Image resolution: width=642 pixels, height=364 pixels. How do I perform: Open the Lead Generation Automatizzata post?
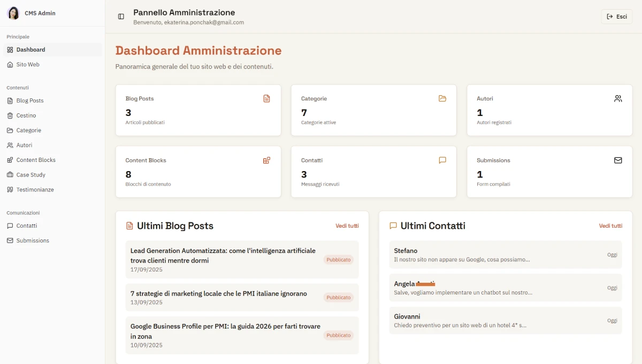tap(242, 260)
